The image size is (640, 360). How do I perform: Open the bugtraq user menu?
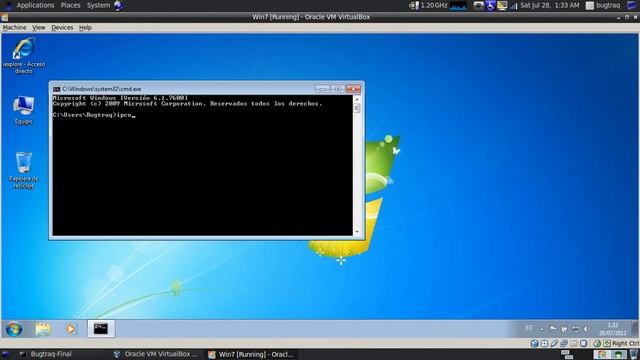click(603, 5)
